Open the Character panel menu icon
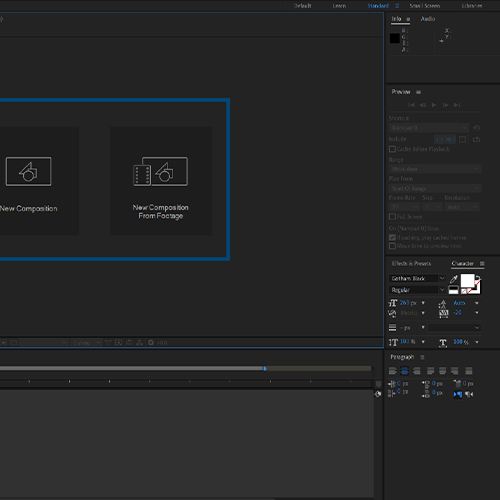 pyautogui.click(x=482, y=264)
